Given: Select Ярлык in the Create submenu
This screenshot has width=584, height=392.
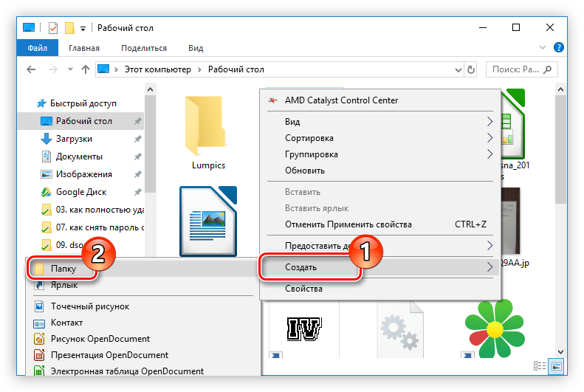Looking at the screenshot, I should (x=143, y=285).
